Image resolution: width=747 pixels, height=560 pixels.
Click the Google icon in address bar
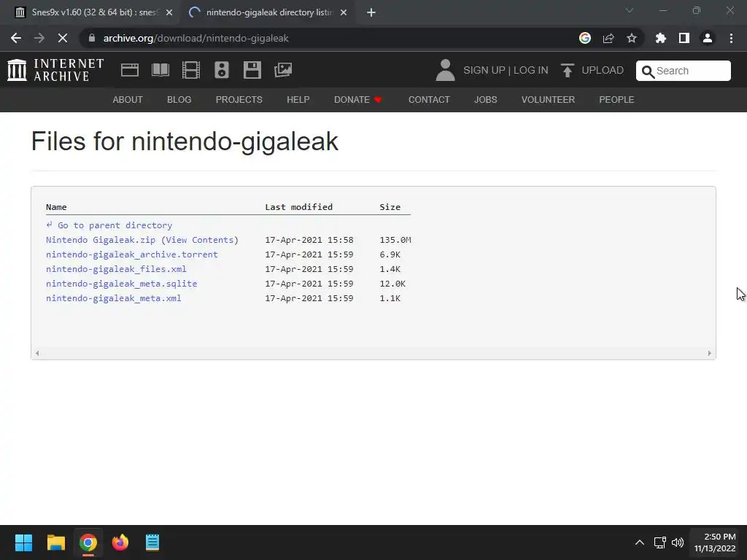click(585, 38)
